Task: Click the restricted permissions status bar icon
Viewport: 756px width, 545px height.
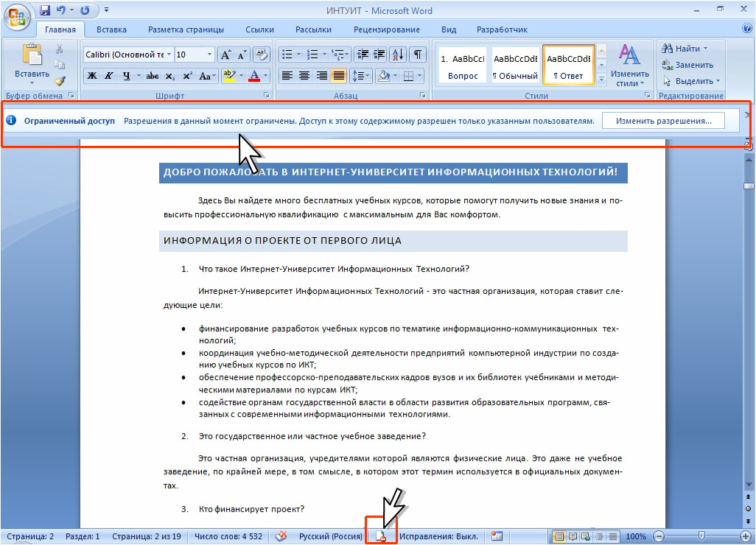Action: [x=380, y=536]
